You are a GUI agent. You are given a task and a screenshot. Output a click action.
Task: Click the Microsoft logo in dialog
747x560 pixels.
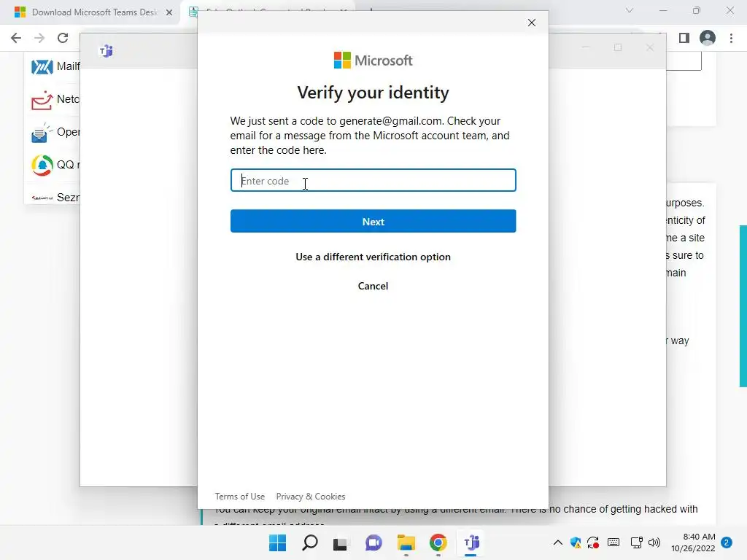pos(373,61)
